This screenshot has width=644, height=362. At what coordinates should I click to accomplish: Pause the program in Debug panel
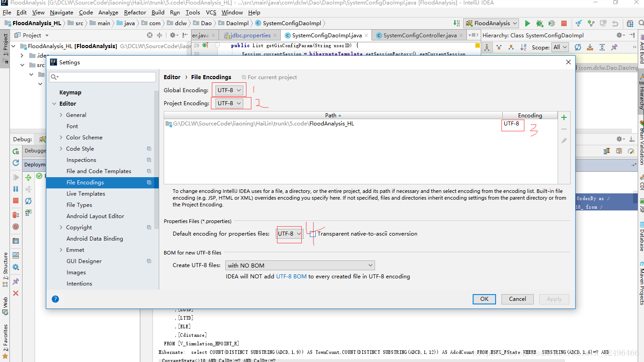click(16, 189)
